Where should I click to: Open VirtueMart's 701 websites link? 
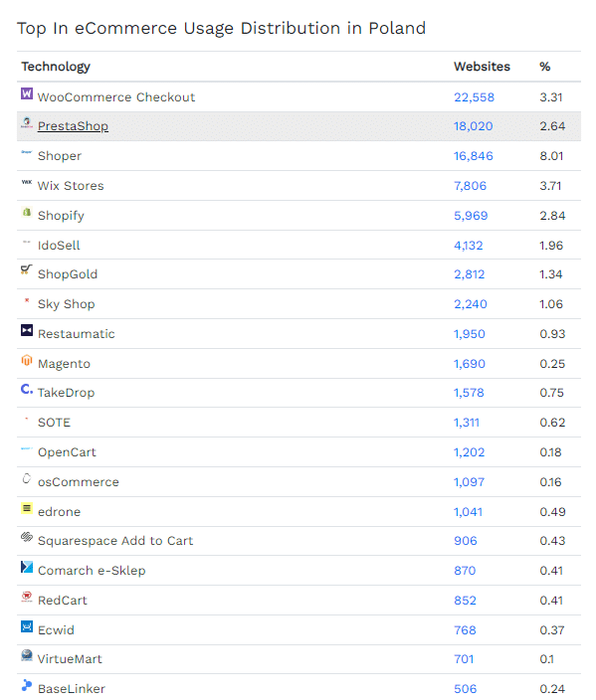pyautogui.click(x=464, y=659)
